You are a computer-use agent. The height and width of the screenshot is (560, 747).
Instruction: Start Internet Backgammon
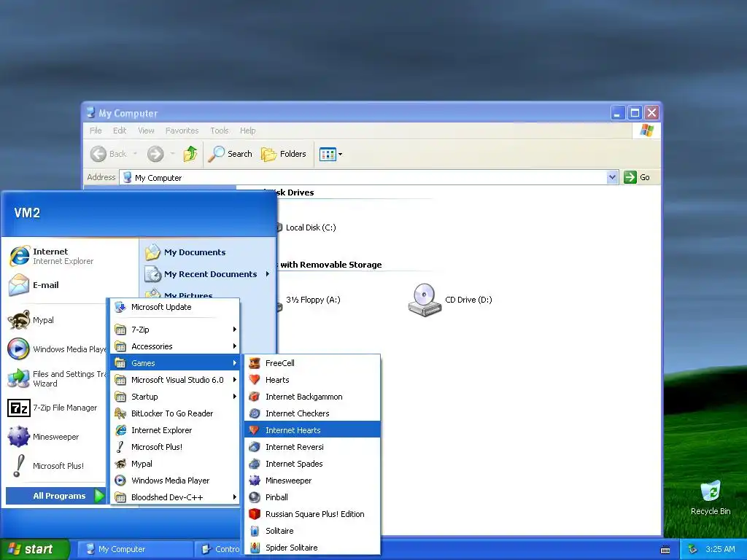pos(312,397)
